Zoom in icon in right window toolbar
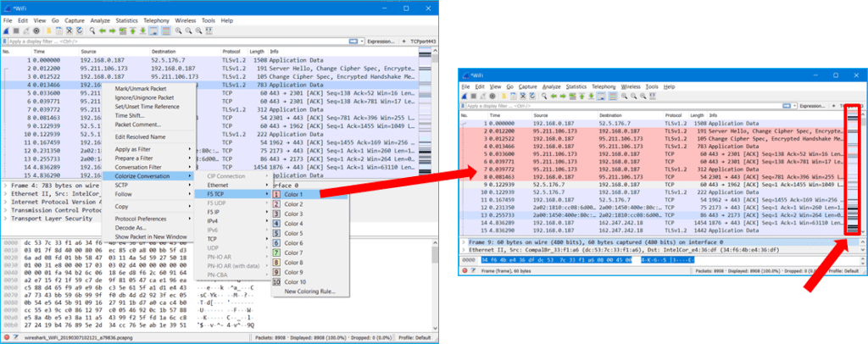868x344 pixels. pos(624,96)
